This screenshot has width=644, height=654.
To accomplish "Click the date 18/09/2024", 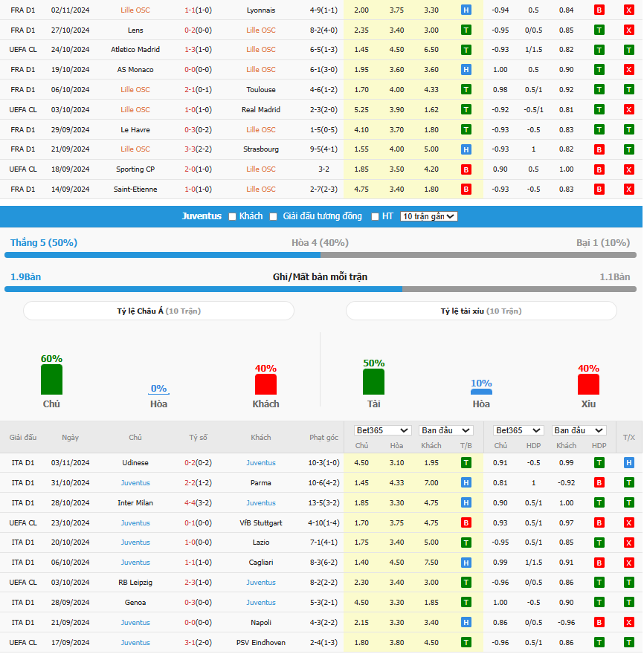I will [70, 169].
